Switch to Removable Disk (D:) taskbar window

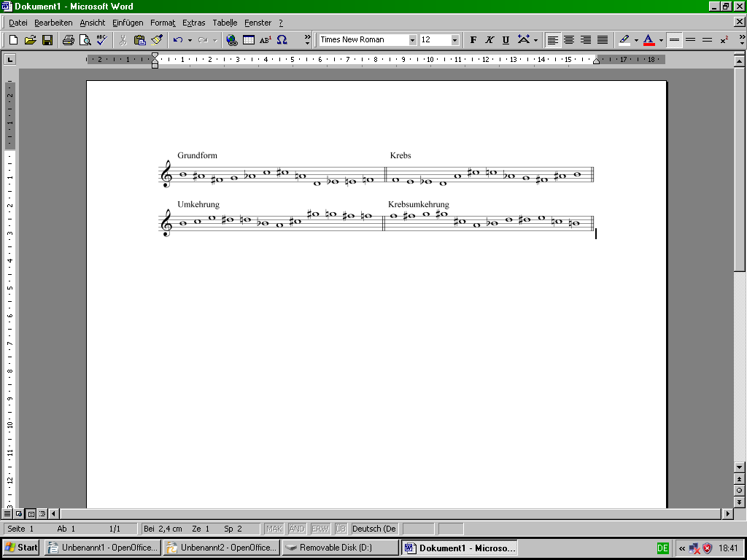point(339,548)
